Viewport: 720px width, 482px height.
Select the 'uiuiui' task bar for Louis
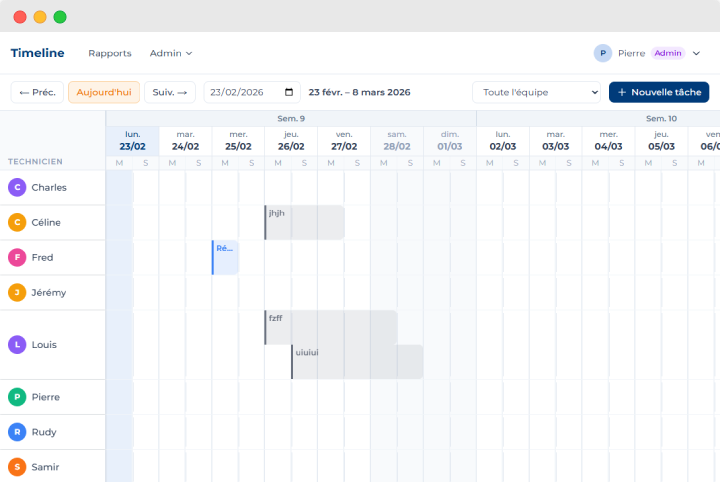click(x=356, y=362)
